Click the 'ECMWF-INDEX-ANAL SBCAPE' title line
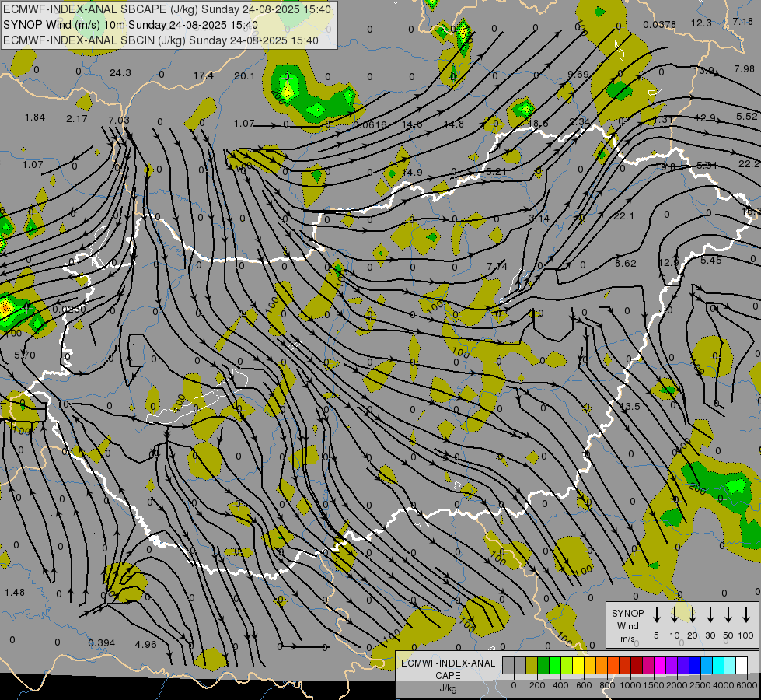Screen dimensions: 761x700 click(x=167, y=9)
